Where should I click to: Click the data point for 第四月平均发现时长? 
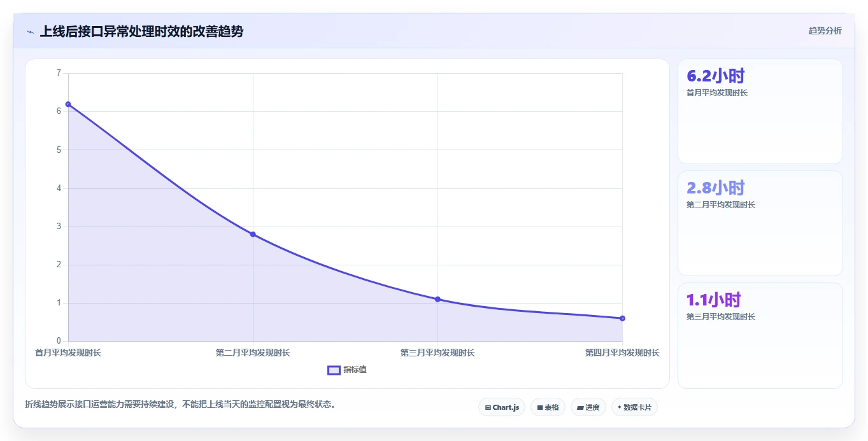[622, 318]
